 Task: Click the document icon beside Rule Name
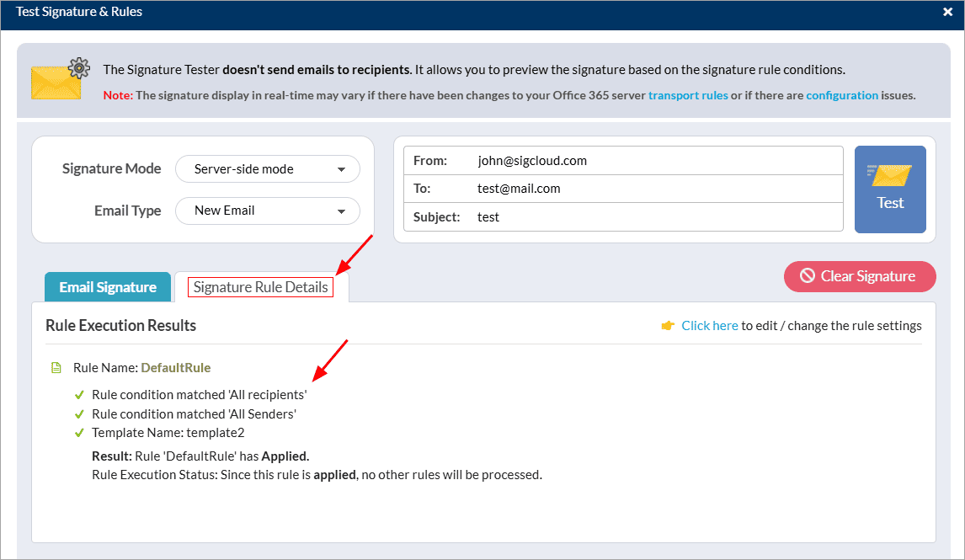click(x=56, y=368)
